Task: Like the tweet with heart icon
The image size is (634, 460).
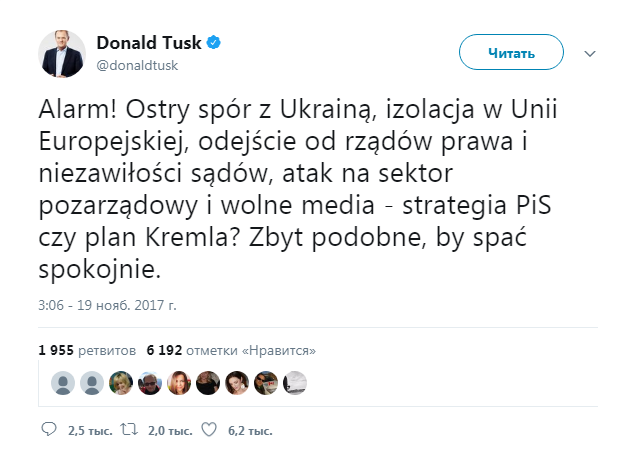Action: [x=209, y=430]
